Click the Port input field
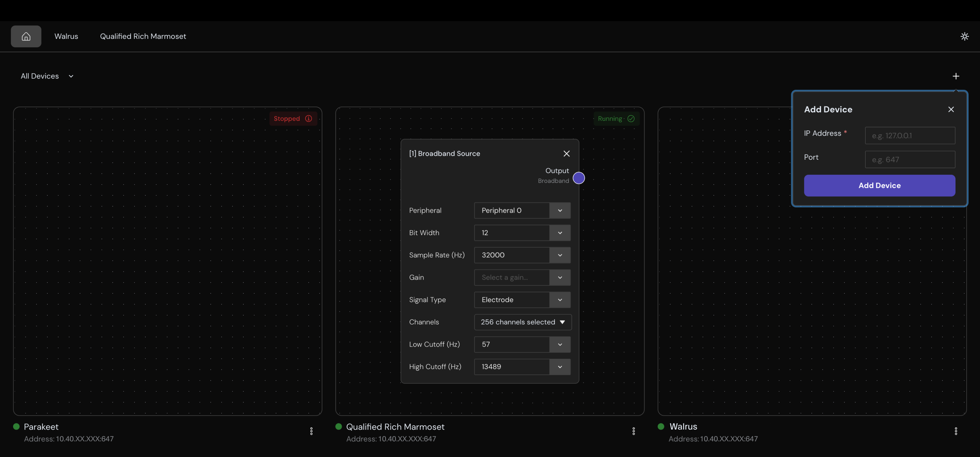Viewport: 980px width, 457px height. (x=910, y=159)
